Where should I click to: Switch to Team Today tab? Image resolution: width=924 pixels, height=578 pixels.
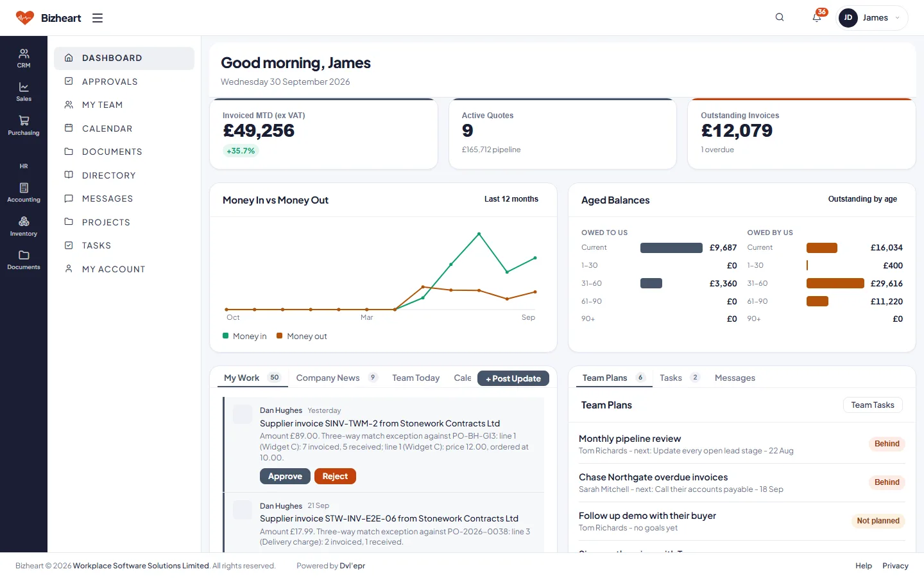click(x=416, y=378)
